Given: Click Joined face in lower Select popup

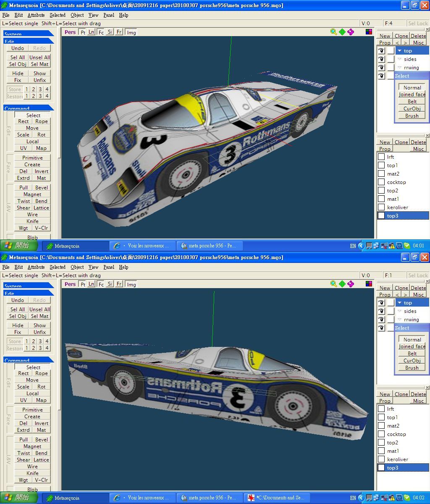Looking at the screenshot, I should click(412, 346).
